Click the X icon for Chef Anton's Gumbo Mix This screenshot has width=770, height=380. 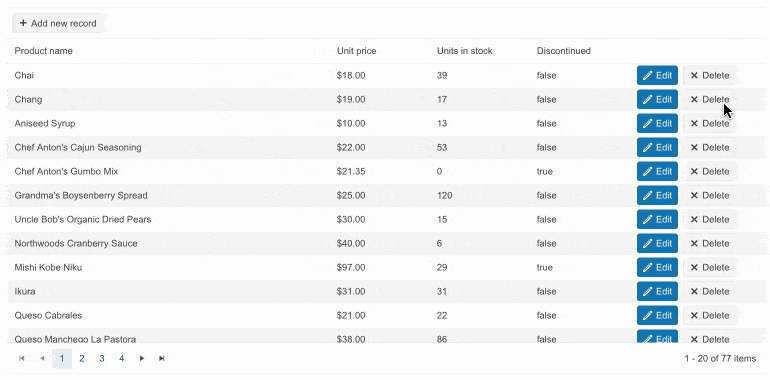tap(694, 171)
